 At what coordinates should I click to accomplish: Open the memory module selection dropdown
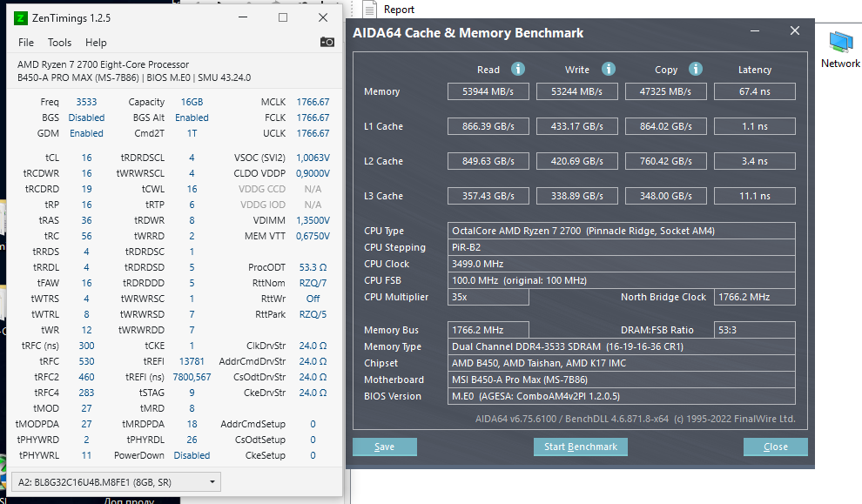116,482
